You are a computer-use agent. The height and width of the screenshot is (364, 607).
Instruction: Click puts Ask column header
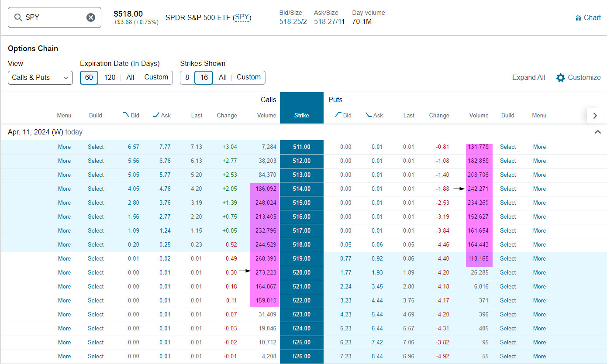point(374,116)
